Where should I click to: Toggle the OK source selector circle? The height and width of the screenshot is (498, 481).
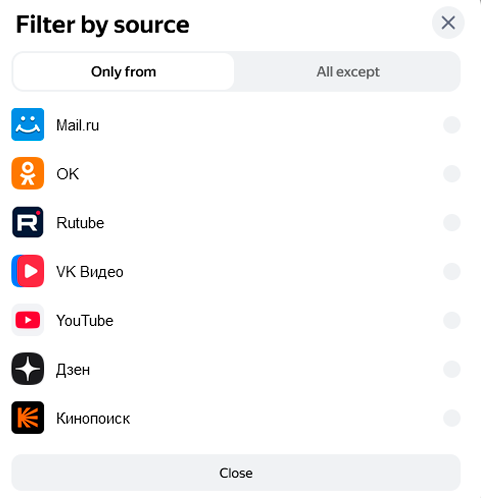click(x=452, y=174)
